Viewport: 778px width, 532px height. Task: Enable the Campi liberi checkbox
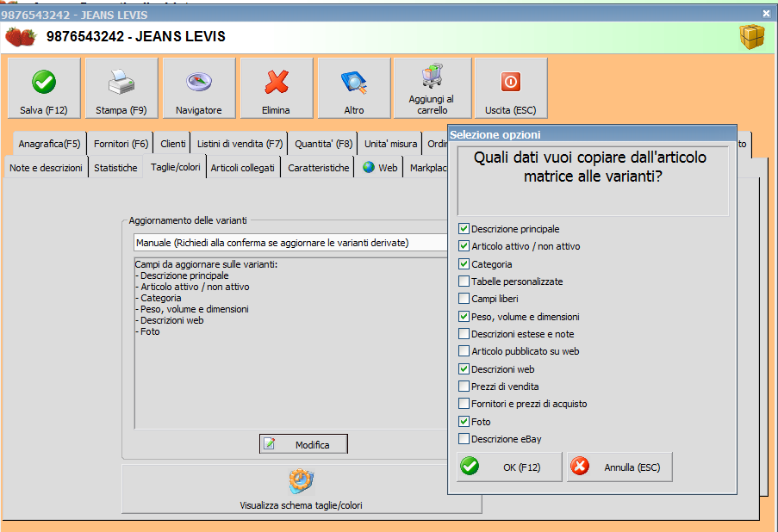[x=464, y=299]
